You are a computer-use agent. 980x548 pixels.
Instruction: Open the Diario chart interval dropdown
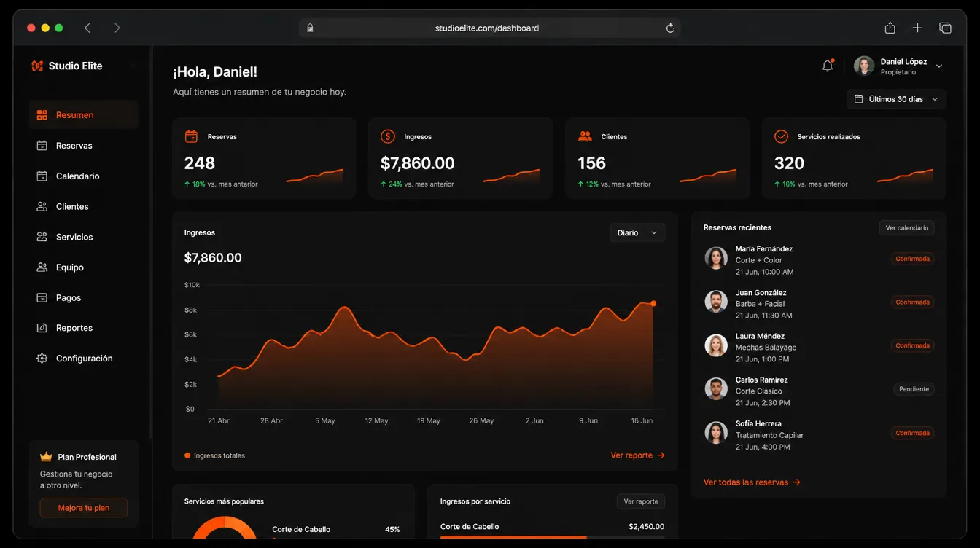tap(637, 233)
